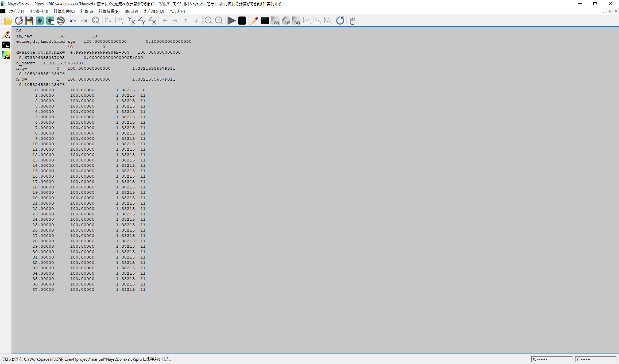Click the reload project icon next to Open

19,21
